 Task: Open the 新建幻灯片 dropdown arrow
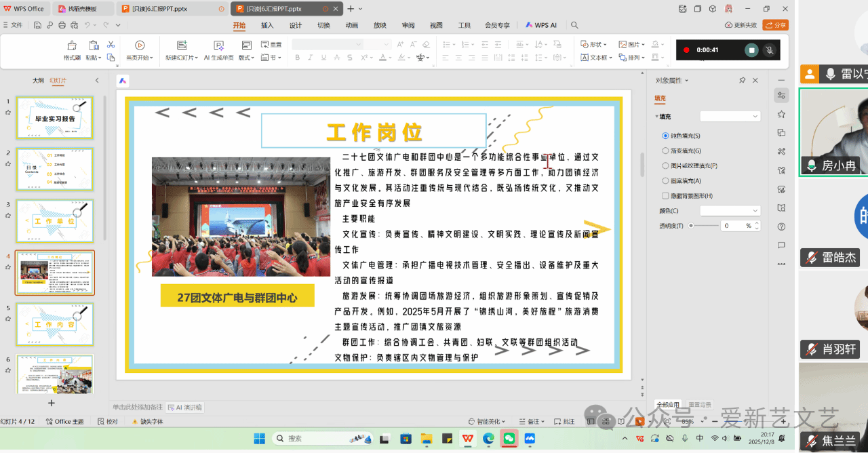196,58
